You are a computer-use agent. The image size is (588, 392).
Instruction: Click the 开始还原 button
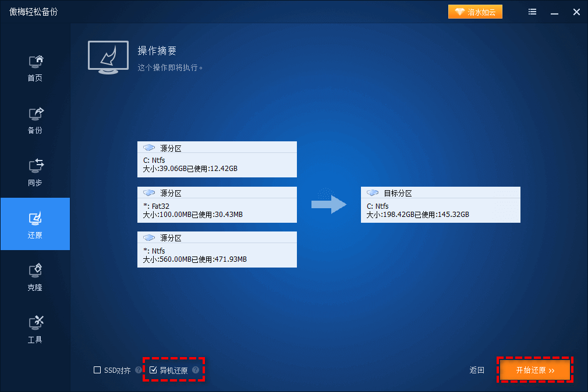pyautogui.click(x=534, y=370)
